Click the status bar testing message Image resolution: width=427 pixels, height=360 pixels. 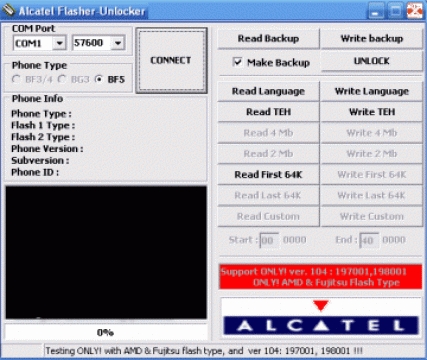(204, 351)
